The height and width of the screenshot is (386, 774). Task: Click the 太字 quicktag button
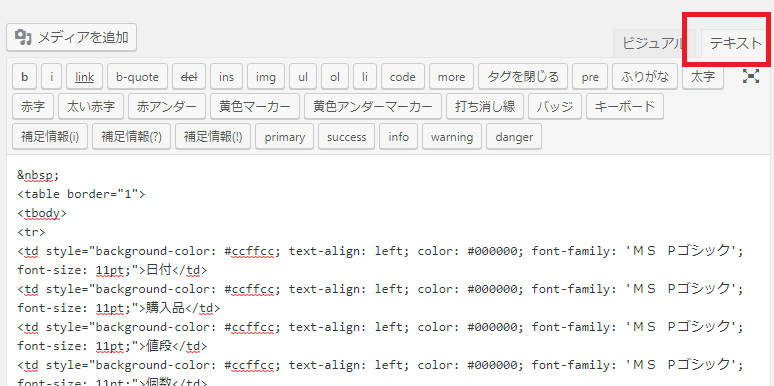[x=703, y=77]
